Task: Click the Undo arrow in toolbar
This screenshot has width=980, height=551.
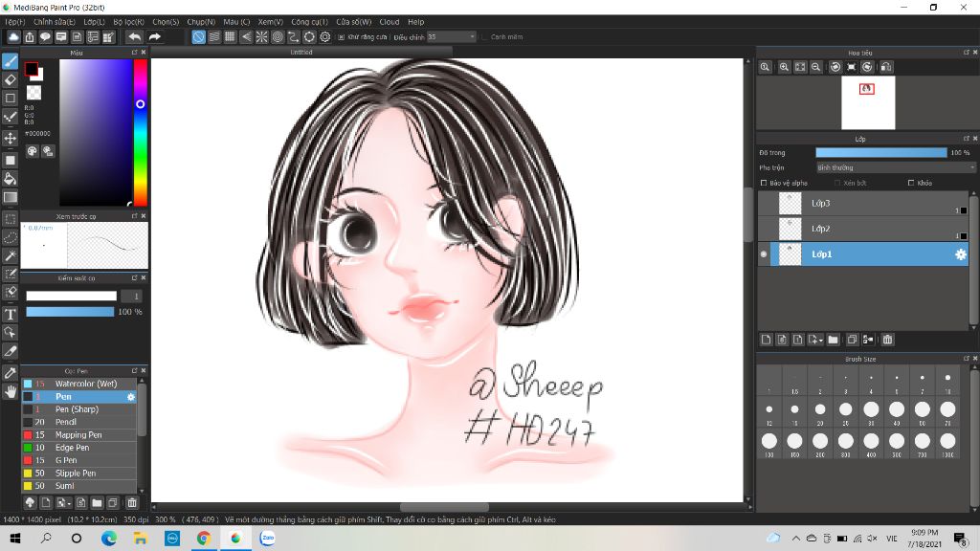Action: click(134, 37)
